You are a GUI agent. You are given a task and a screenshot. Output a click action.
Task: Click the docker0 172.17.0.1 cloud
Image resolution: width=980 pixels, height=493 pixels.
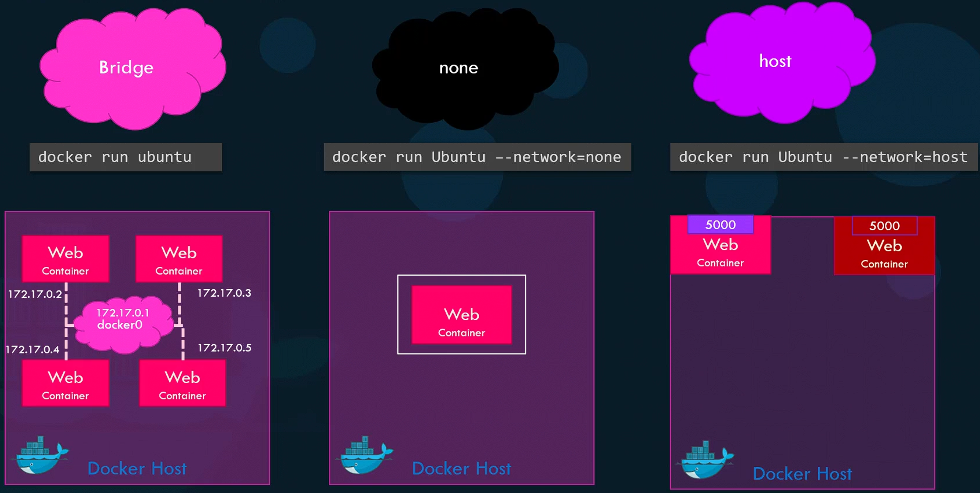[x=124, y=323]
